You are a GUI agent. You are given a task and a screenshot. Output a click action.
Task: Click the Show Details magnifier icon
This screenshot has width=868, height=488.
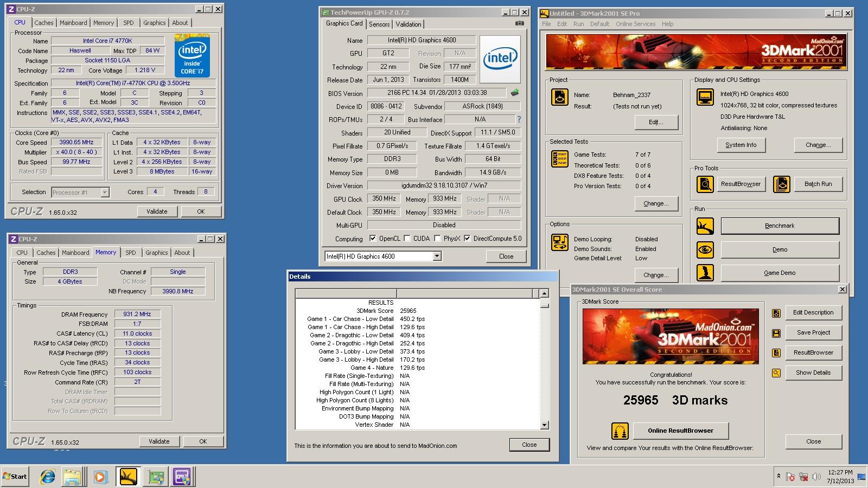click(776, 373)
